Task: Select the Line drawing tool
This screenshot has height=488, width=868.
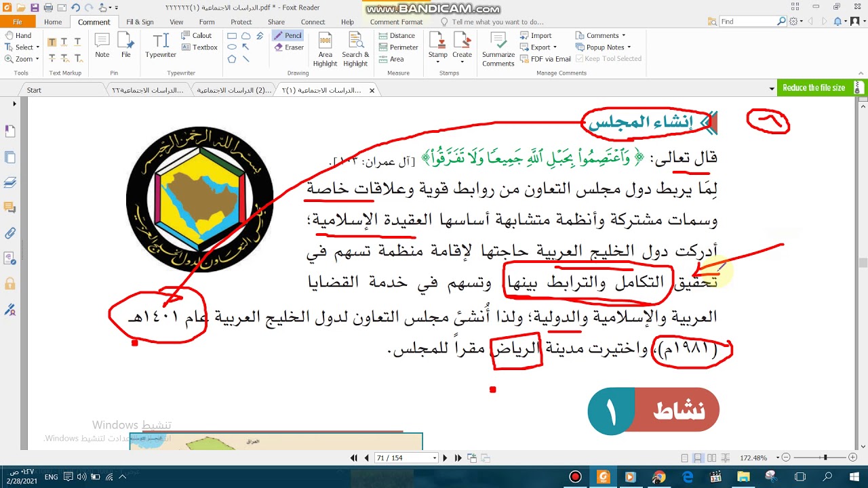Action: (x=245, y=59)
